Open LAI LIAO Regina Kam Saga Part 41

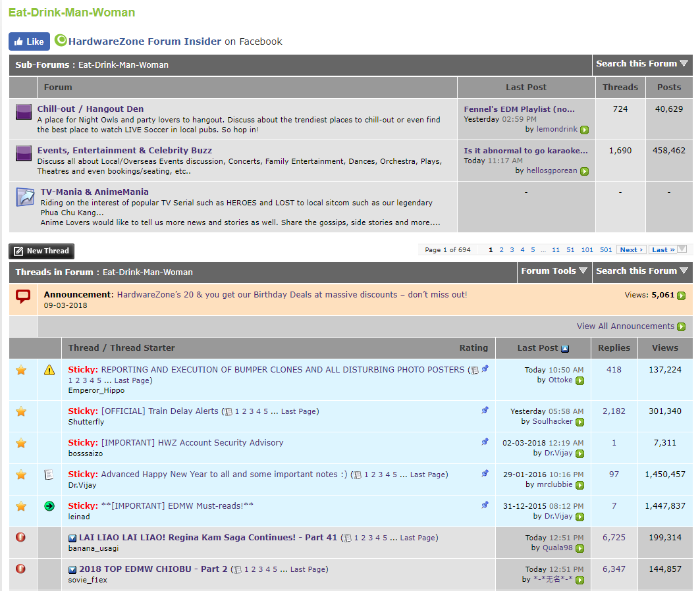(208, 538)
